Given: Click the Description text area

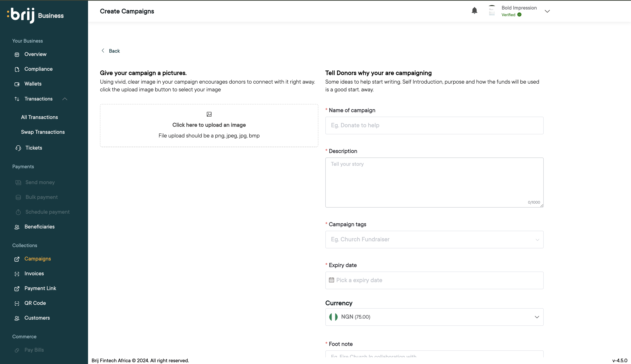Looking at the screenshot, I should coord(434,183).
